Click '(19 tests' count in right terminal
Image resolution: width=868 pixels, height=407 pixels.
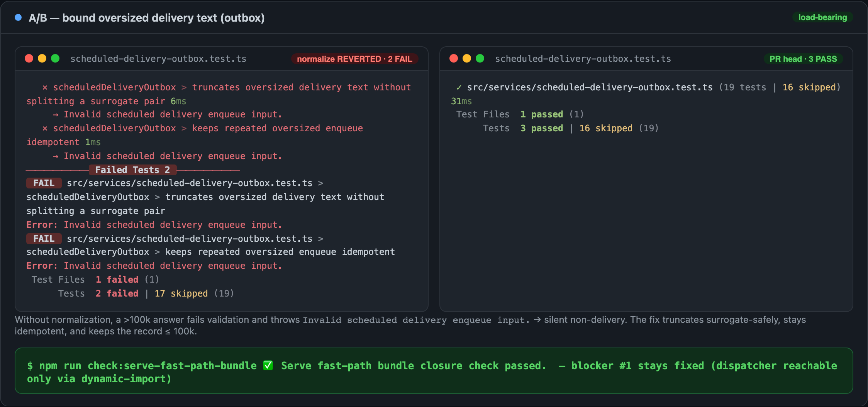(x=742, y=87)
